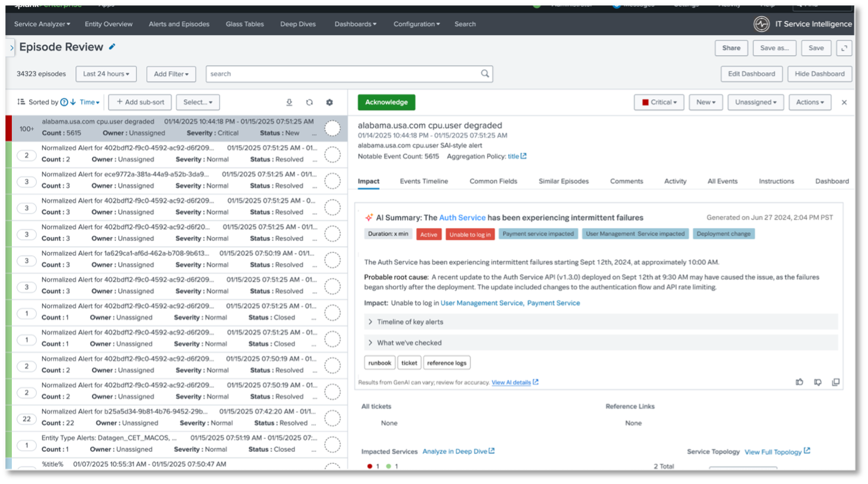Viewport: 868px width, 484px height.
Task: Switch to the All Events tab
Action: pos(722,181)
